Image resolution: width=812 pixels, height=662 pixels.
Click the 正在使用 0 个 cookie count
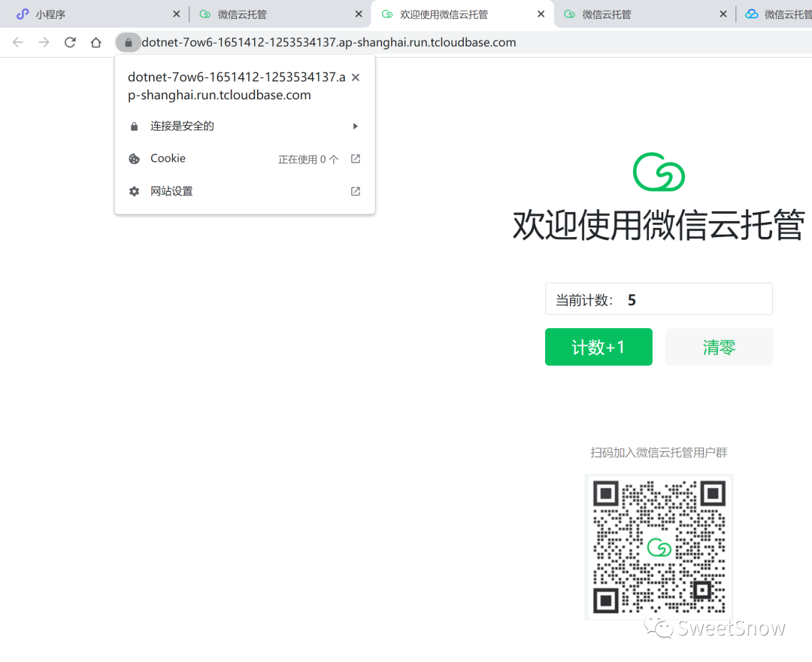[x=308, y=159]
